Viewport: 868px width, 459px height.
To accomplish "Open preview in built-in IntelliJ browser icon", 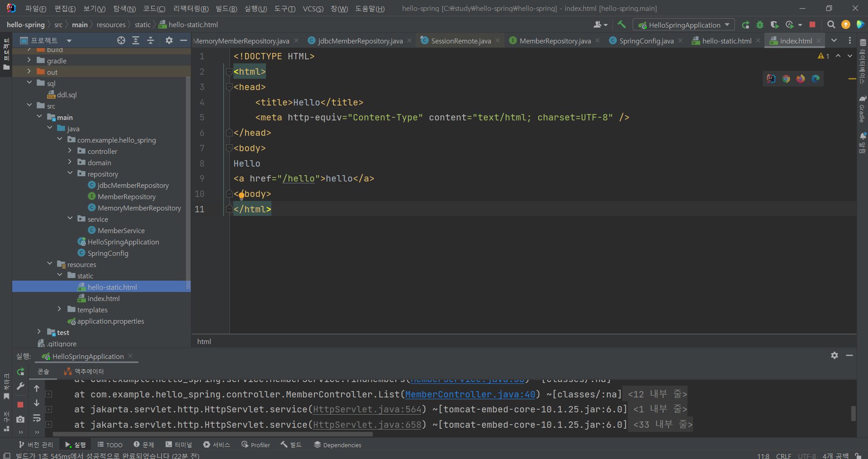I will (771, 79).
